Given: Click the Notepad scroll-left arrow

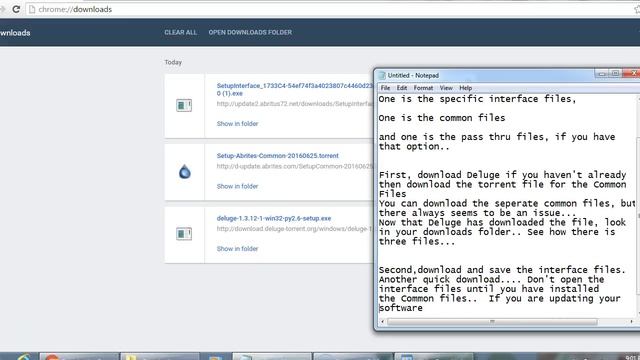Looking at the screenshot, I should tap(382, 322).
